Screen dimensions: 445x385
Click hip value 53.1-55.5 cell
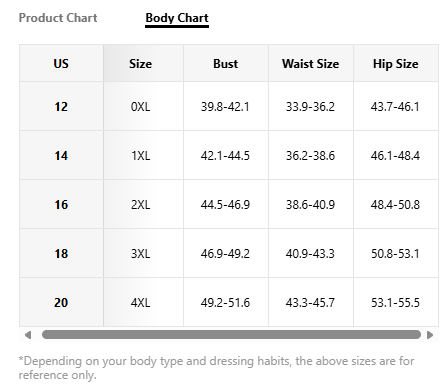396,302
